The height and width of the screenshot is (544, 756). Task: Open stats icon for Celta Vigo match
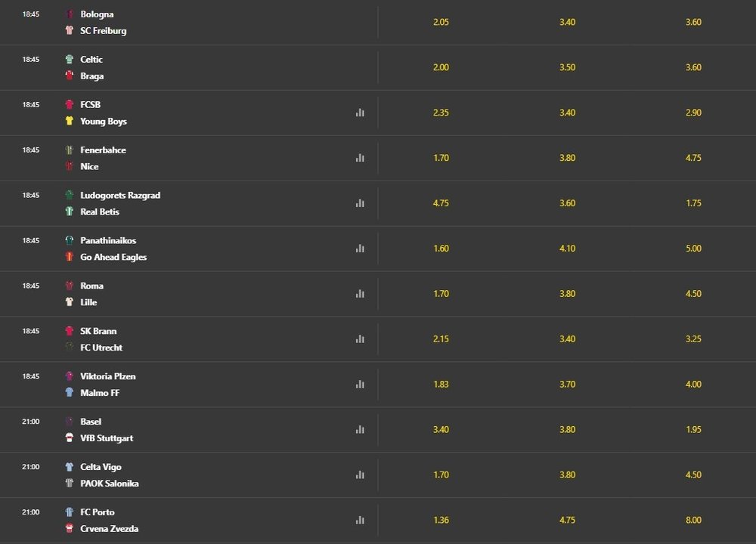360,475
